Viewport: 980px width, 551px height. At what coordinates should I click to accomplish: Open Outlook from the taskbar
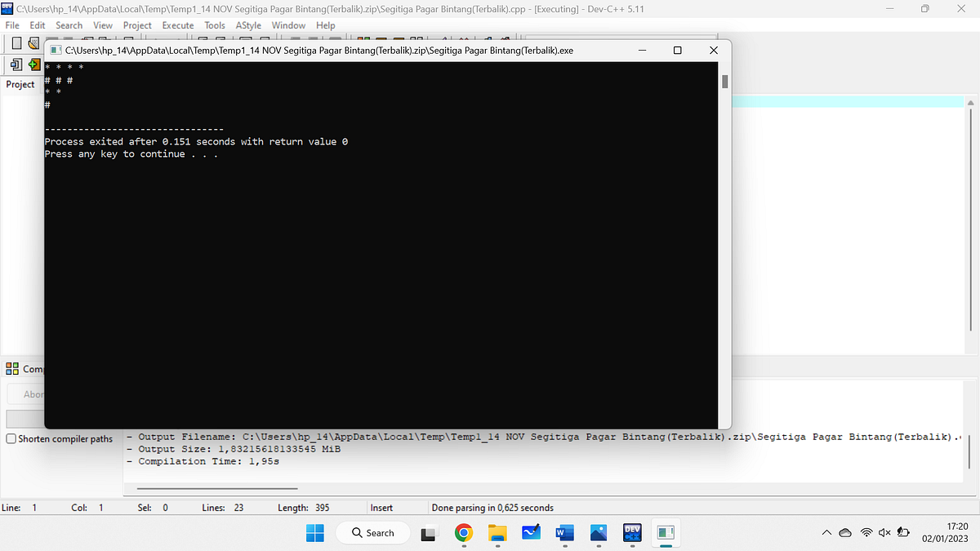click(531, 532)
